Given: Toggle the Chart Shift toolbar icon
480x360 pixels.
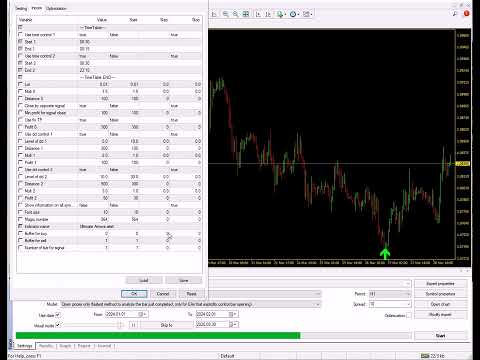Looking at the screenshot, I should (268, 14).
